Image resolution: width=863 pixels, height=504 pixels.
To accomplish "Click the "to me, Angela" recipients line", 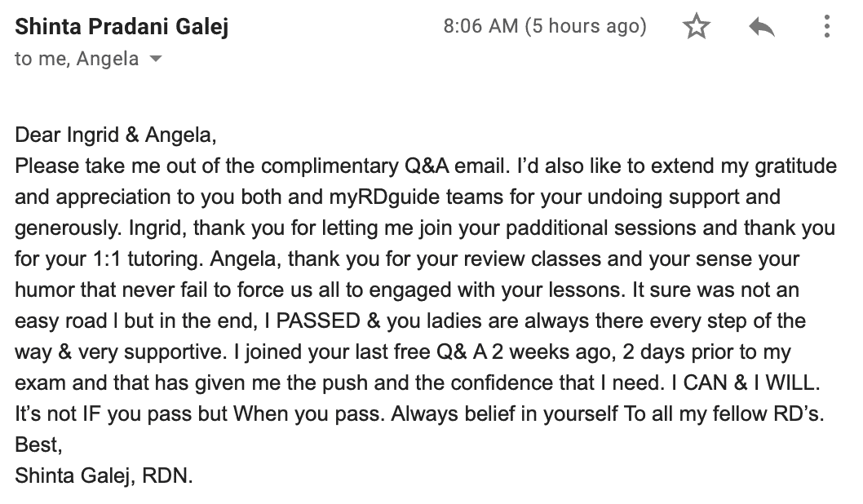I will [x=77, y=60].
